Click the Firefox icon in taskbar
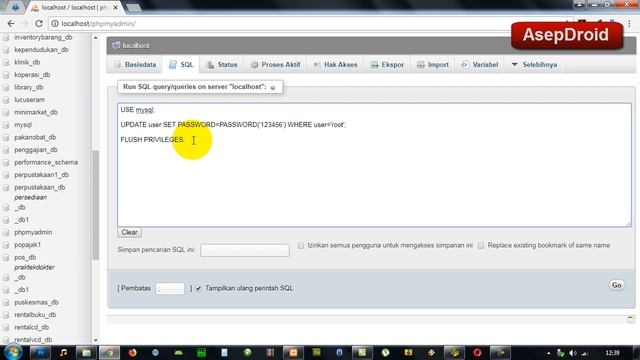Screen dimensions: 640x360 pos(132,353)
